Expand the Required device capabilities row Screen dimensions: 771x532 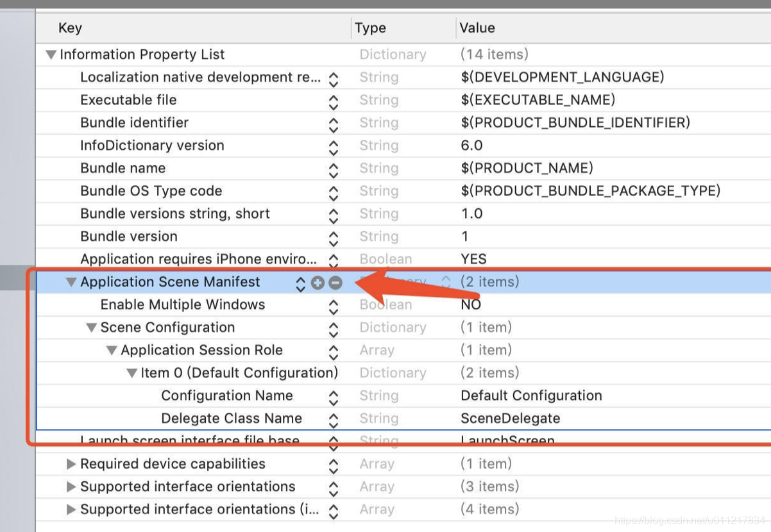71,464
